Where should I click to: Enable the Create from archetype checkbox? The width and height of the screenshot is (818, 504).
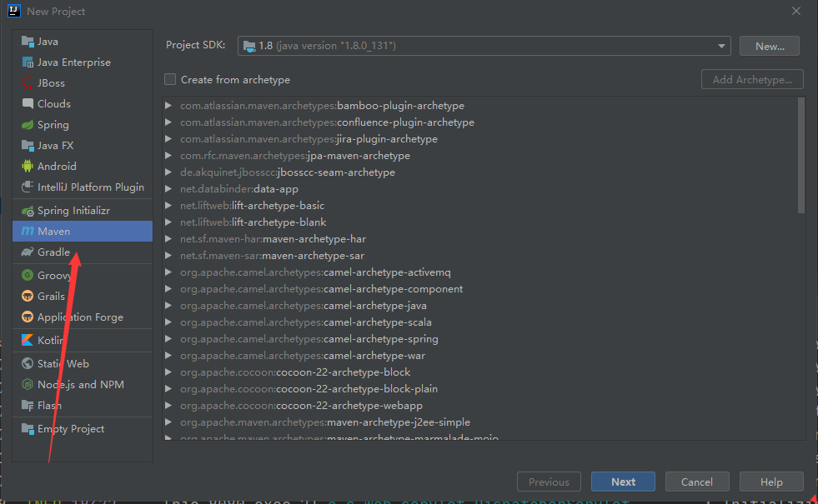(171, 80)
